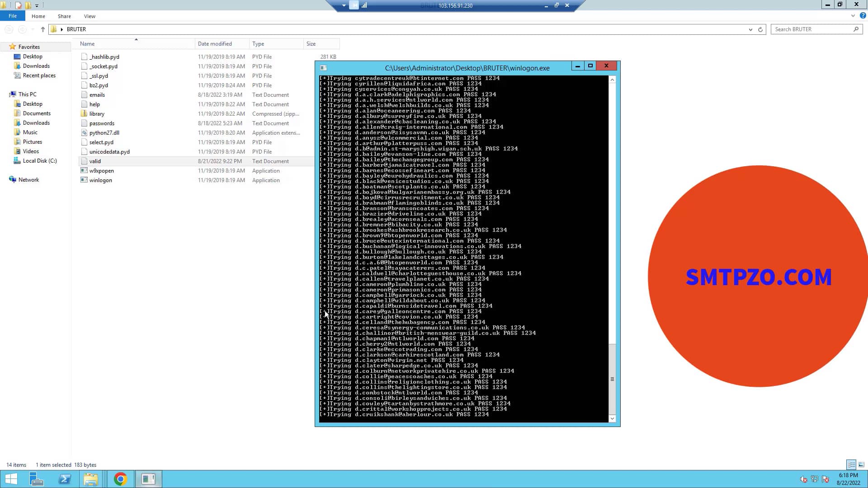Open Downloads in the navigation pane
This screenshot has height=488, width=868.
35,66
